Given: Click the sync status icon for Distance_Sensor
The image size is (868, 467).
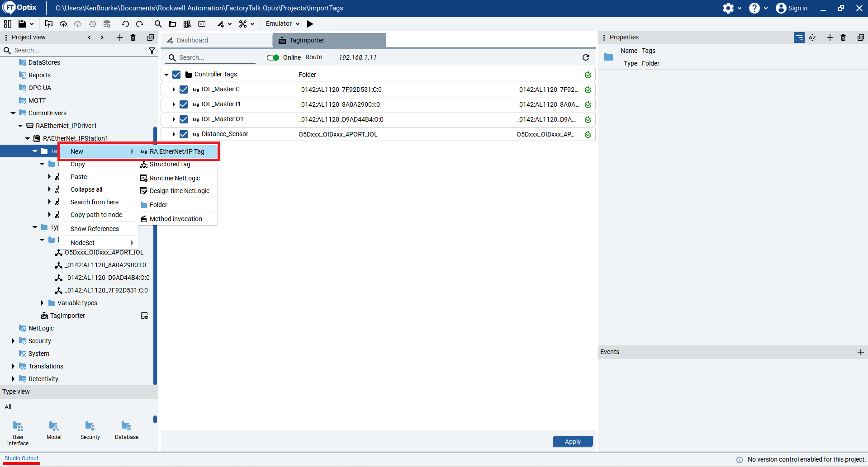Looking at the screenshot, I should (x=588, y=134).
